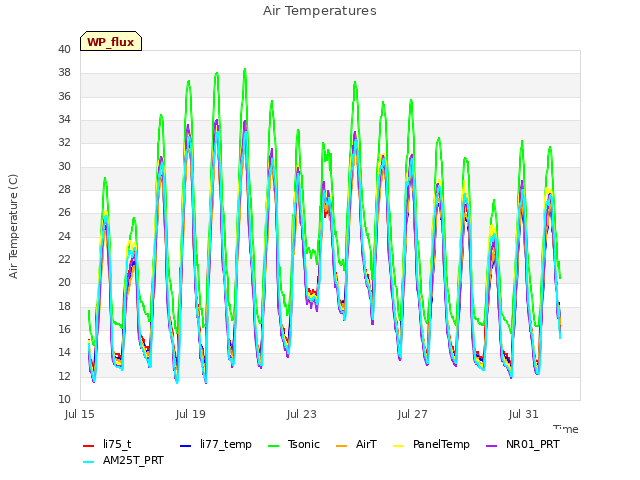640x480 pixels.
Task: Click the 38 y-axis tick label
Action: pyautogui.click(x=64, y=73)
